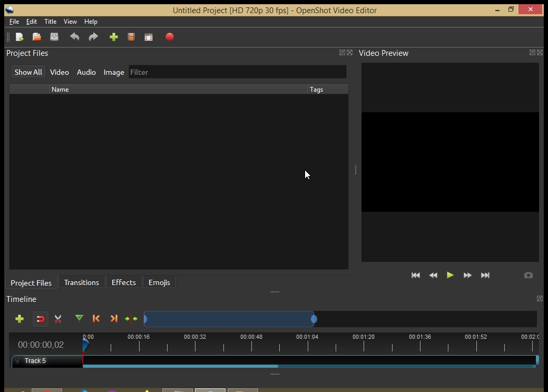The height and width of the screenshot is (392, 548).
Task: Filter project files by Audio
Action: [x=86, y=72]
